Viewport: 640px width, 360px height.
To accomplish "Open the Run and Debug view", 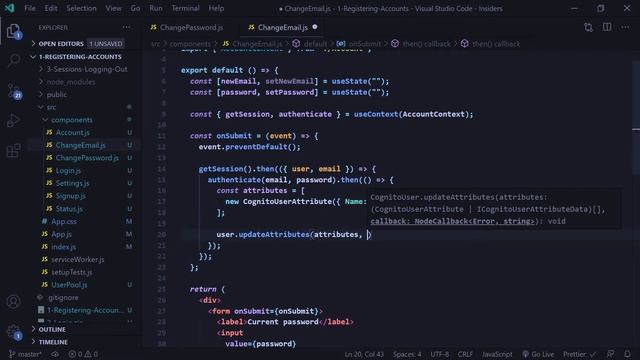I will [13, 121].
